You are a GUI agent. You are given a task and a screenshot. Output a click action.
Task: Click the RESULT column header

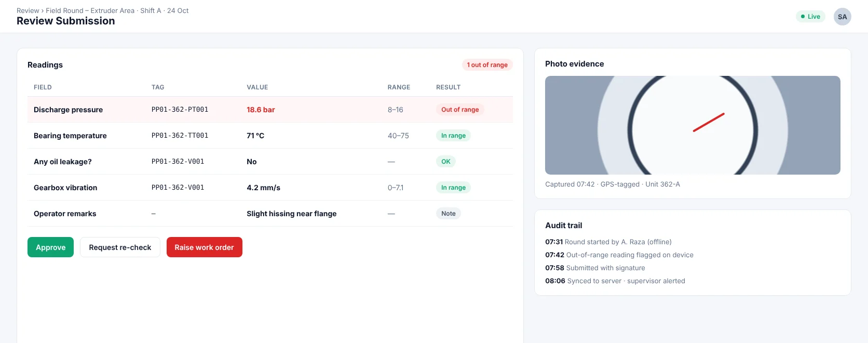pyautogui.click(x=448, y=87)
